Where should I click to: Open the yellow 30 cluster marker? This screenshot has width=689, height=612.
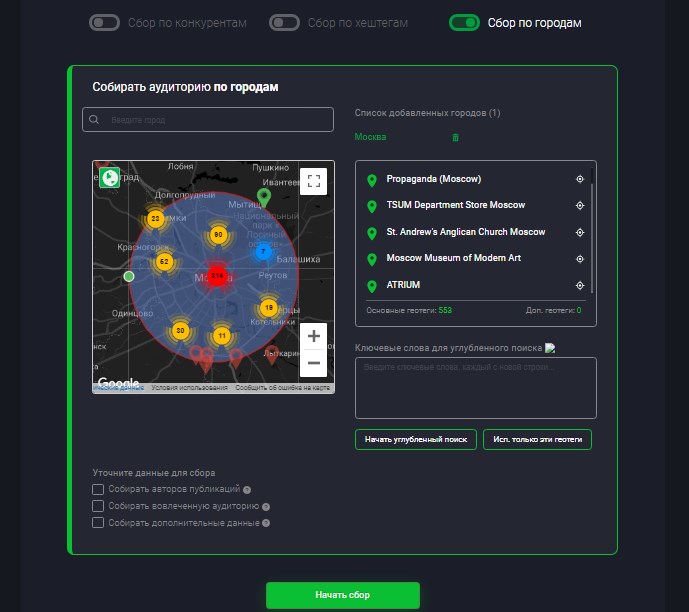pyautogui.click(x=180, y=330)
